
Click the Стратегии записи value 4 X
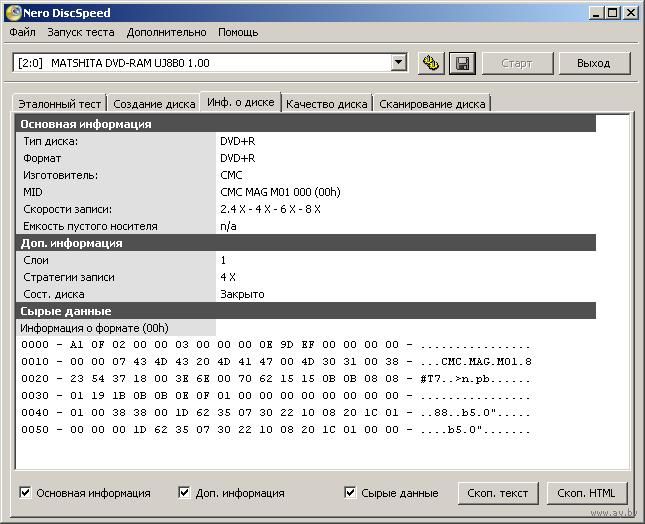click(228, 277)
